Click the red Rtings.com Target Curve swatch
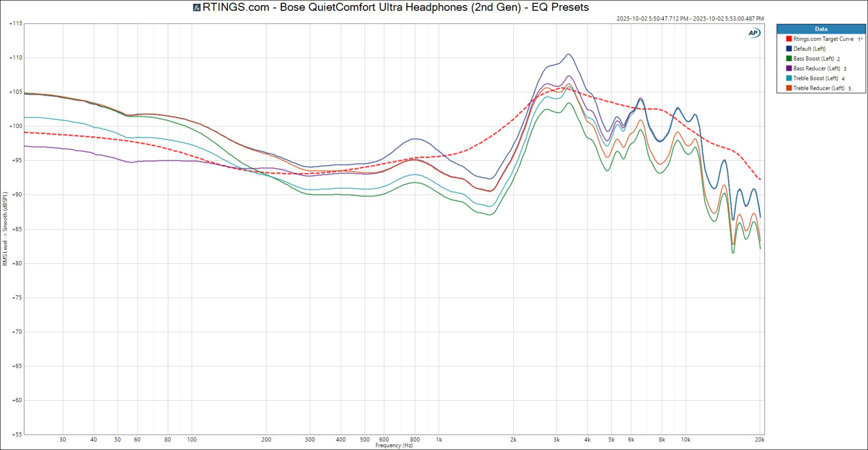 [x=789, y=39]
